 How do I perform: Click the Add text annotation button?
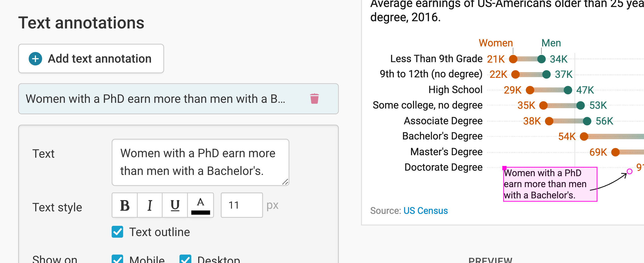click(91, 59)
